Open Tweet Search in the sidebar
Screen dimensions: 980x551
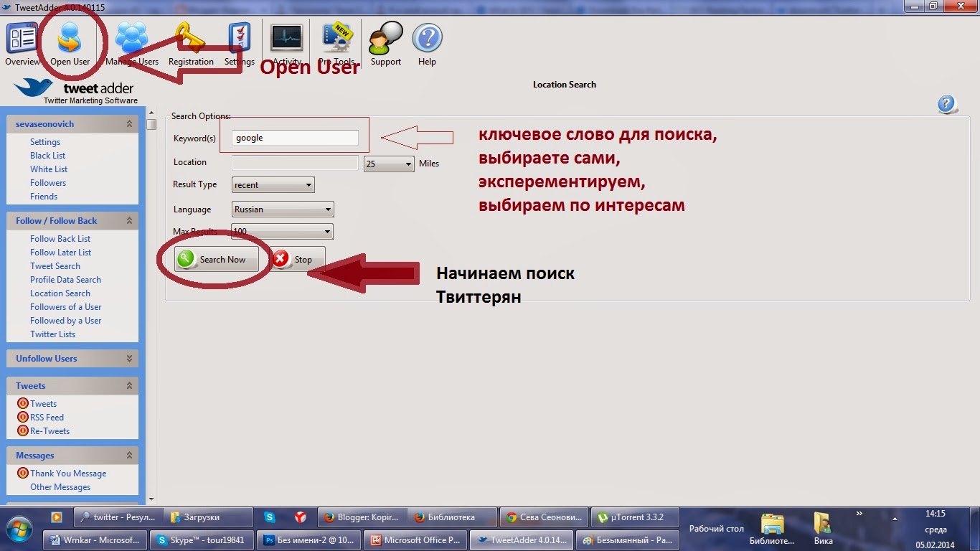click(55, 266)
